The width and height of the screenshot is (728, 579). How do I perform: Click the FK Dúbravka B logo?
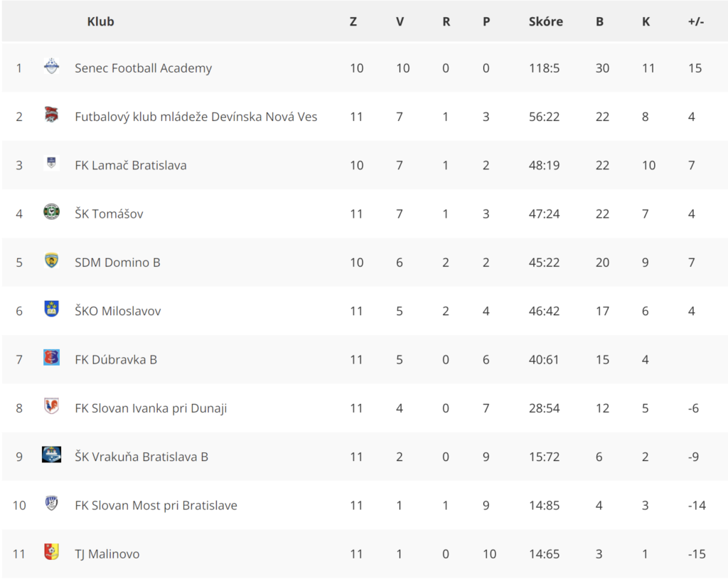pos(51,357)
